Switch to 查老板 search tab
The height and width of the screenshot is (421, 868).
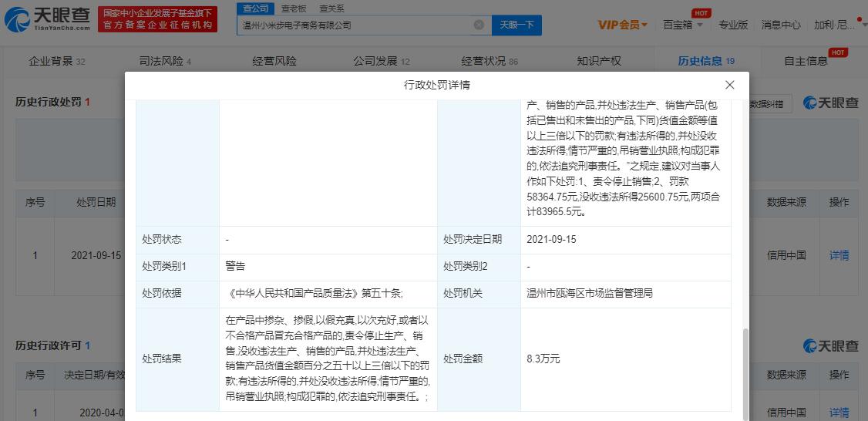pos(294,8)
